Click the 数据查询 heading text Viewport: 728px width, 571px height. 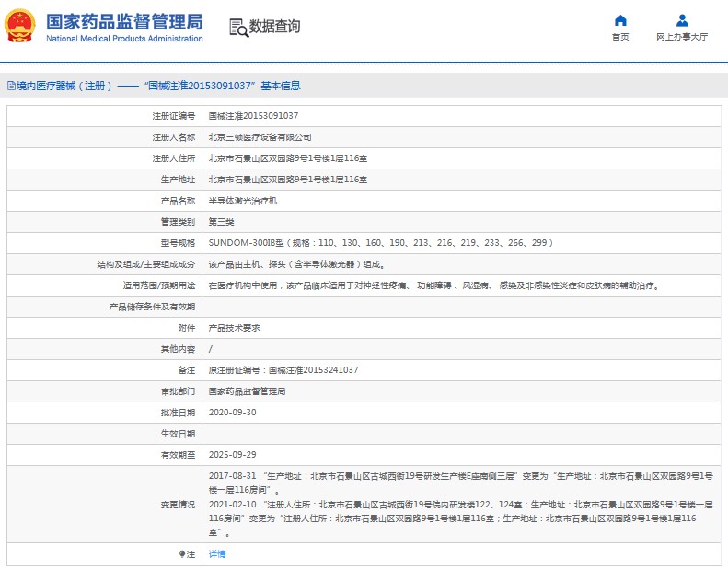pyautogui.click(x=274, y=27)
